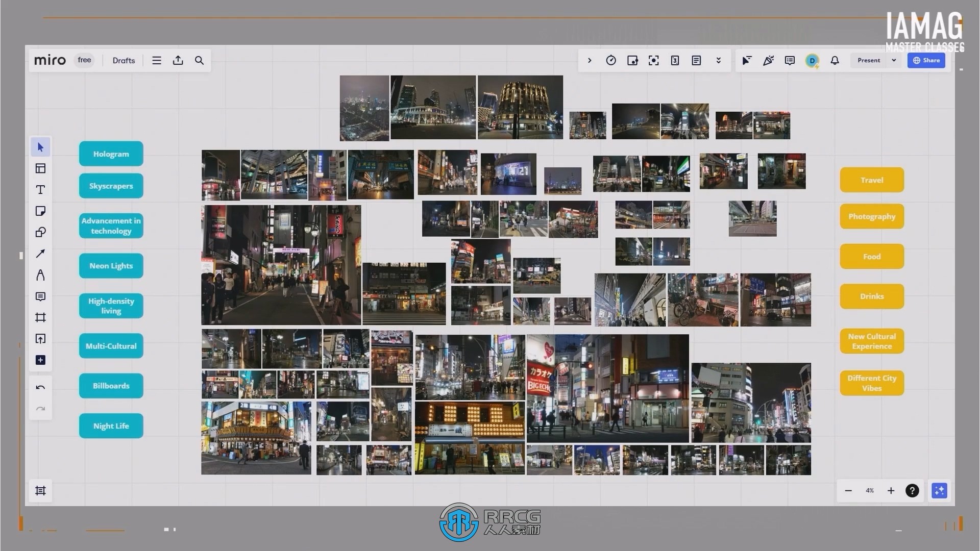980x551 pixels.
Task: Click the sticky note tool icon
Action: click(x=40, y=211)
